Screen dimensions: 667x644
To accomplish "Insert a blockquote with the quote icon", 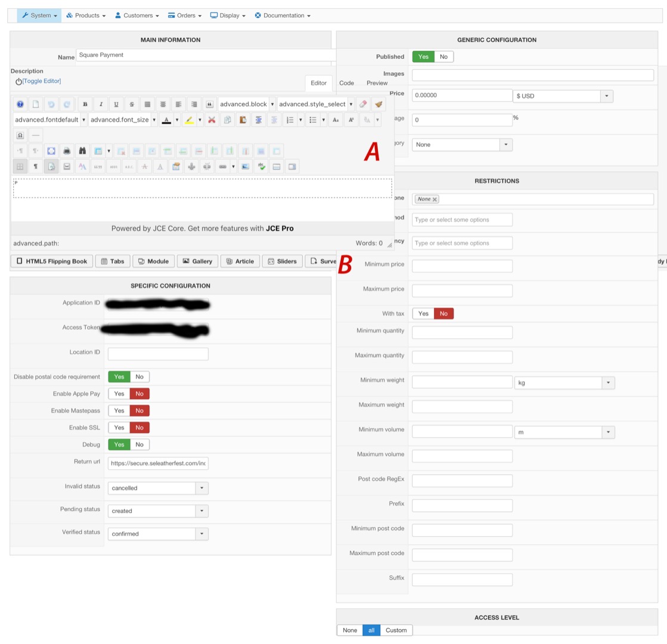I will point(210,104).
